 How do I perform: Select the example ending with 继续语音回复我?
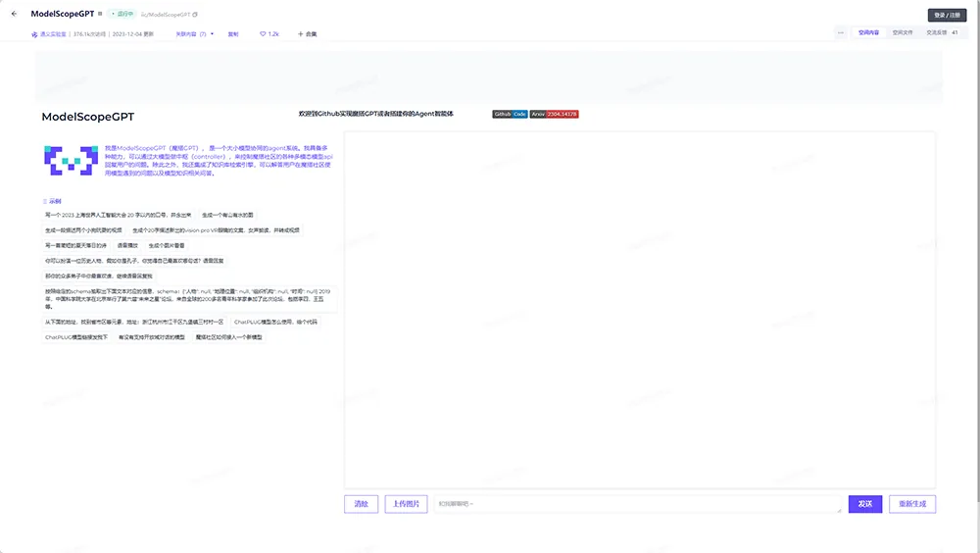pos(99,276)
